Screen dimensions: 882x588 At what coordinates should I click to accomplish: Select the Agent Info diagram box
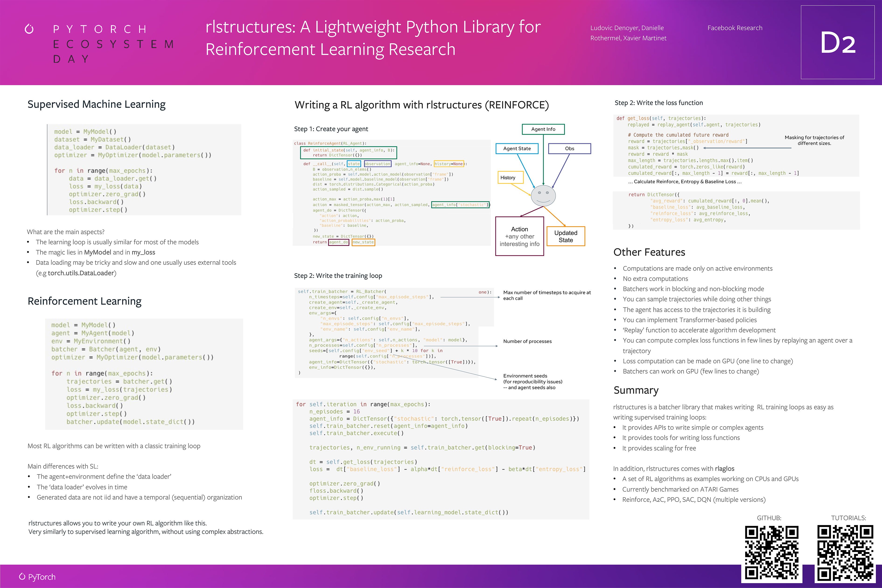click(543, 129)
